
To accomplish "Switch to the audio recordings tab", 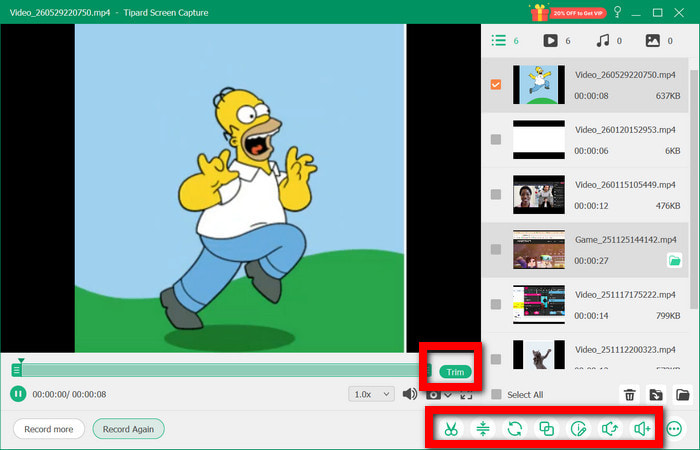I will (x=609, y=41).
